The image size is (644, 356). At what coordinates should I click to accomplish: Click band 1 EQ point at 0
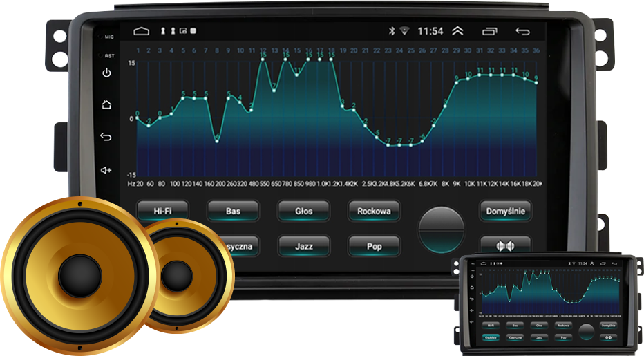click(x=138, y=118)
